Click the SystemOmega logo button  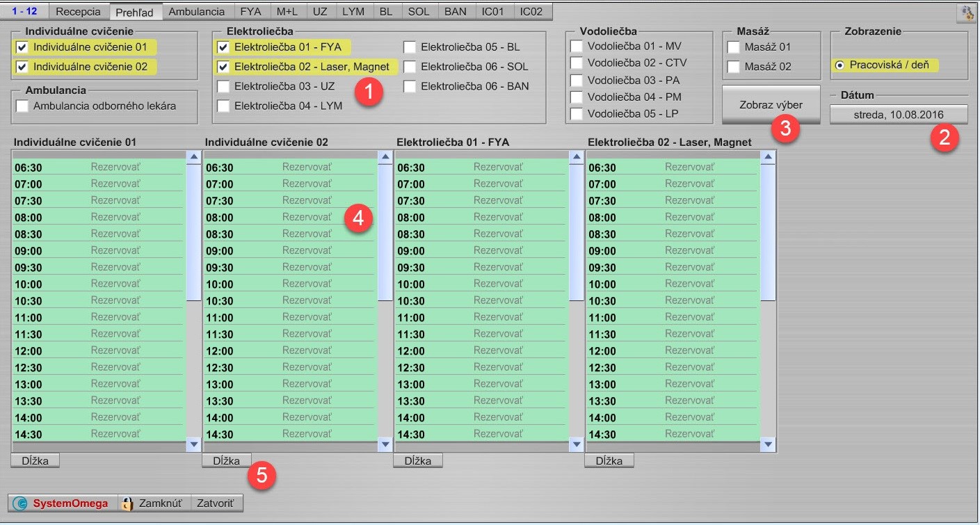(61, 503)
